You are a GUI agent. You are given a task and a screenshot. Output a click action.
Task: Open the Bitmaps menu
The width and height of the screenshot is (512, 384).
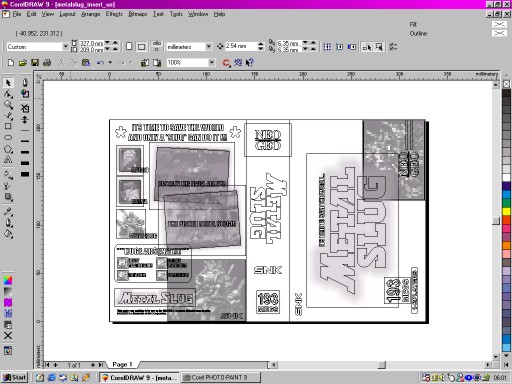click(138, 14)
